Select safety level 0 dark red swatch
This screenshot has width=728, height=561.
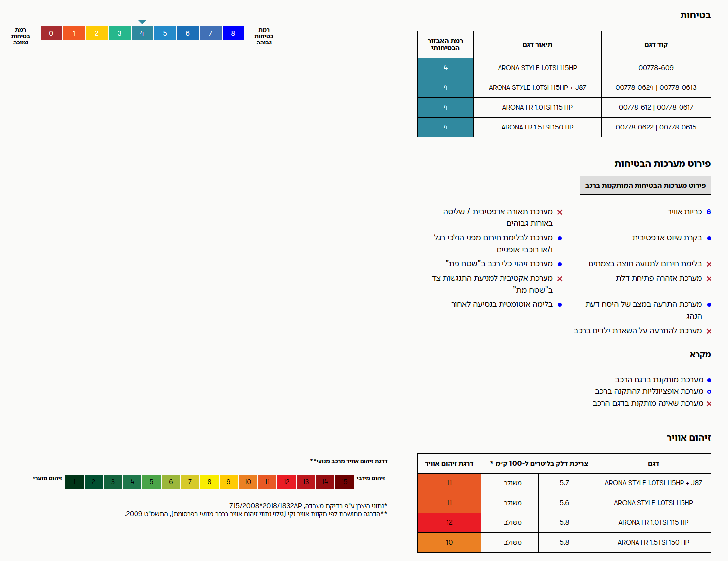point(51,33)
